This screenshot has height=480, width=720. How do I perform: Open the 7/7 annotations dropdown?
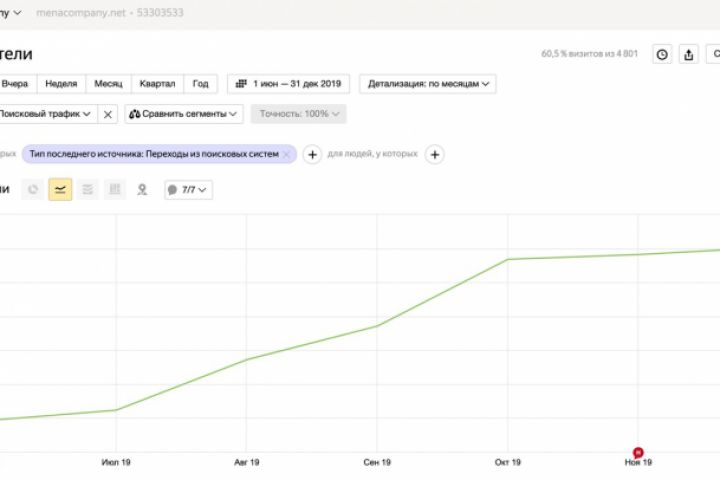188,190
